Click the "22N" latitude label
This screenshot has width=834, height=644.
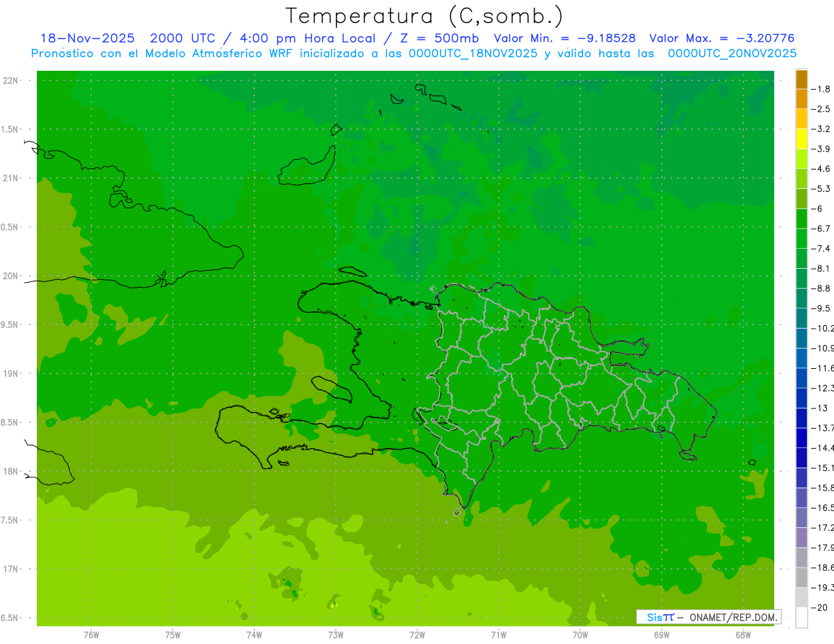point(11,81)
